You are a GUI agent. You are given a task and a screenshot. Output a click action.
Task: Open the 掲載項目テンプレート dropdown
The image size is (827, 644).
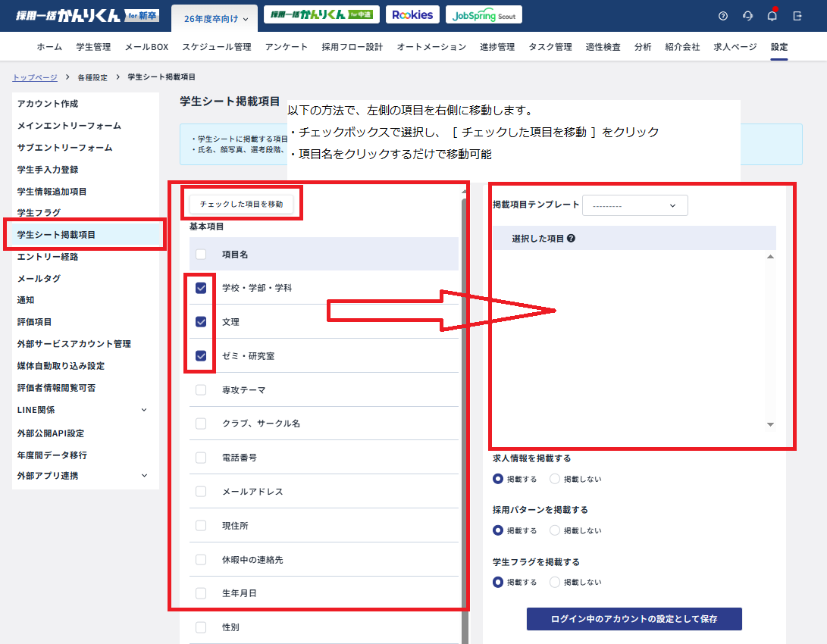pos(634,205)
